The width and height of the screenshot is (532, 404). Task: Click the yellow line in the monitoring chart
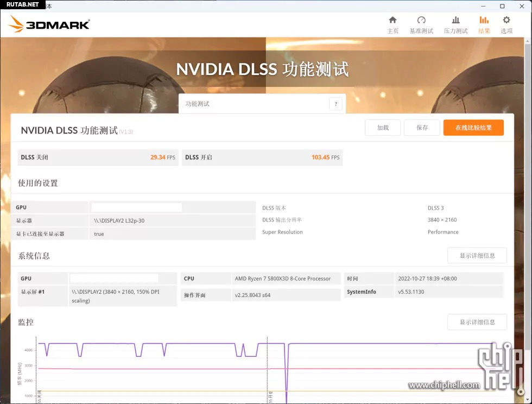pyautogui.click(x=163, y=391)
